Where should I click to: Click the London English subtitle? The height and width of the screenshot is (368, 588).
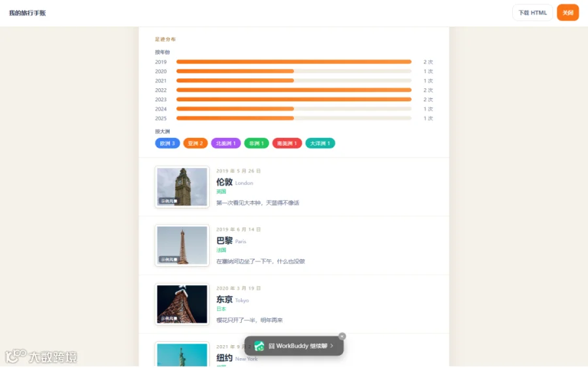pos(244,183)
